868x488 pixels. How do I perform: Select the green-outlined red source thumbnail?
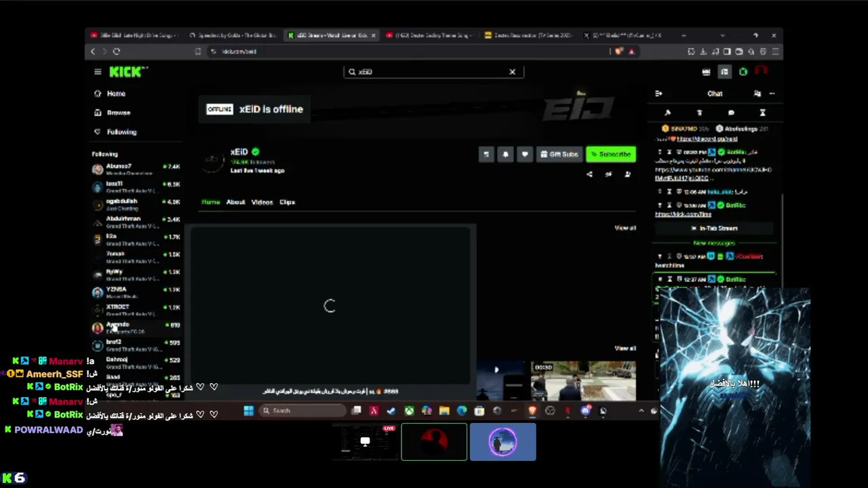[434, 442]
